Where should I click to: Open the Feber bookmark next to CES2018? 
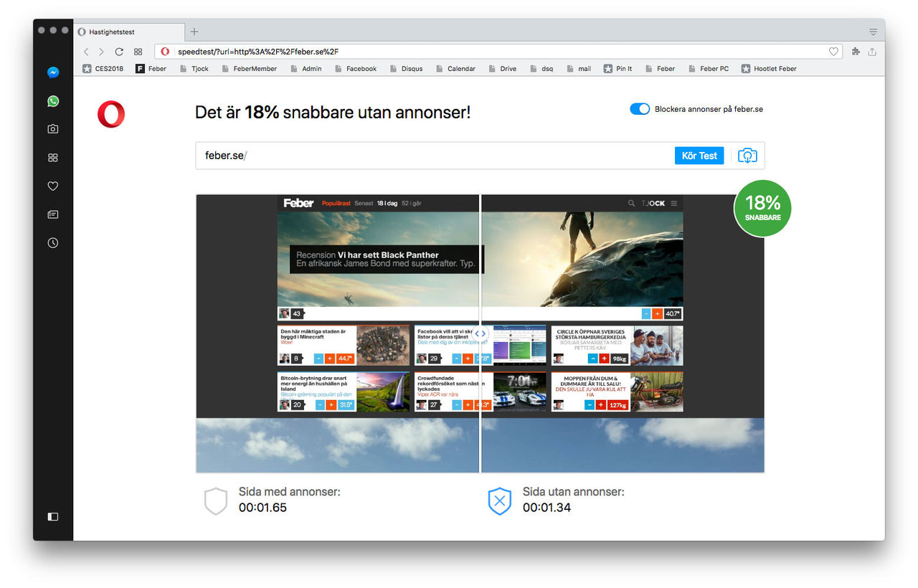tap(151, 69)
